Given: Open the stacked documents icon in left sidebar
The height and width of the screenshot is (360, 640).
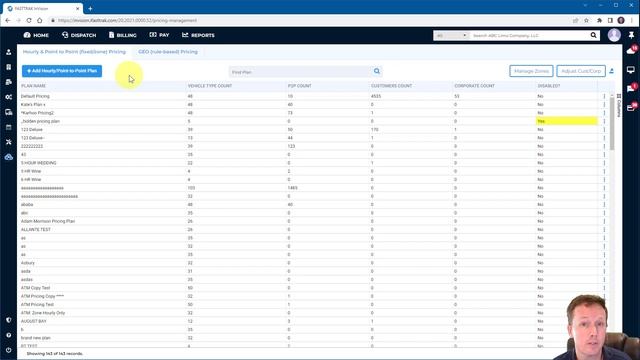Looking at the screenshot, I should pos(9,82).
